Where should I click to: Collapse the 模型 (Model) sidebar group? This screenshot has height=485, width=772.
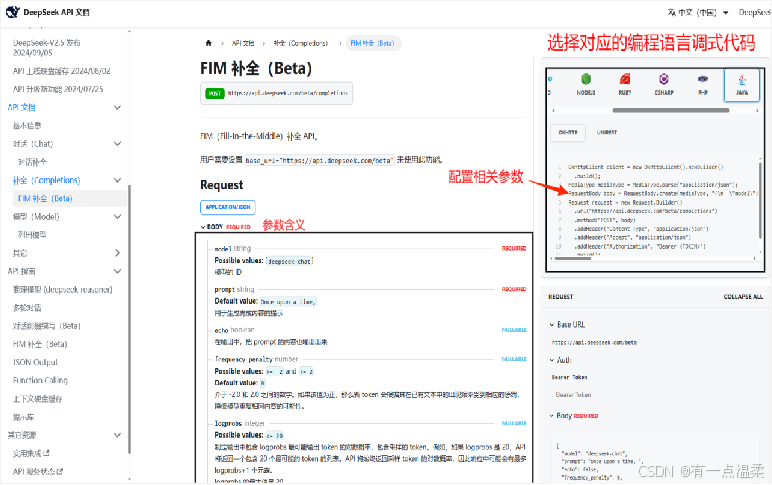117,217
